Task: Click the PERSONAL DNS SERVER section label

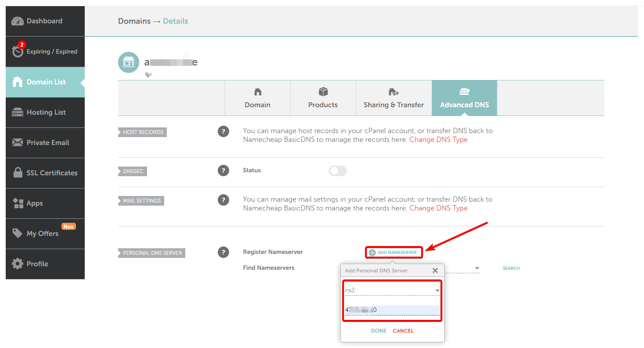Action: pyautogui.click(x=152, y=253)
